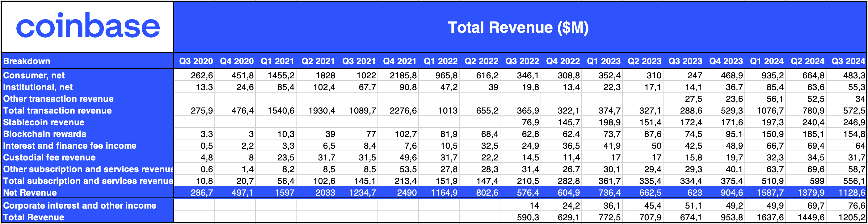Click Other subscription and services revenue label
868x224 pixels.
(88, 169)
